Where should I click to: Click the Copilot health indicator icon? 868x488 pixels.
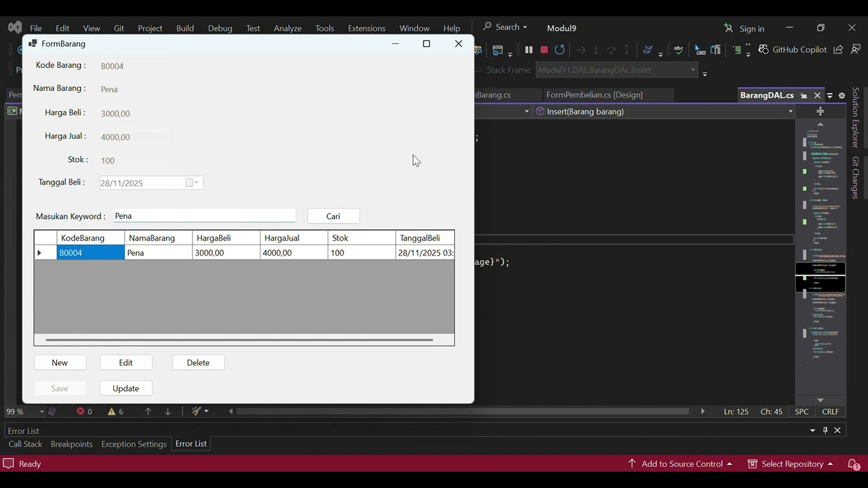tap(52, 411)
